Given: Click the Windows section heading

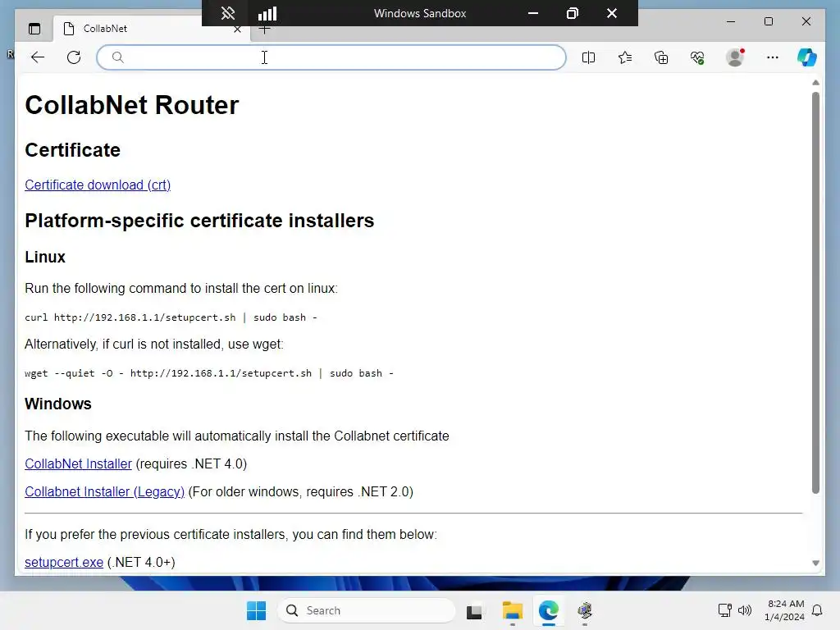Looking at the screenshot, I should point(58,404).
